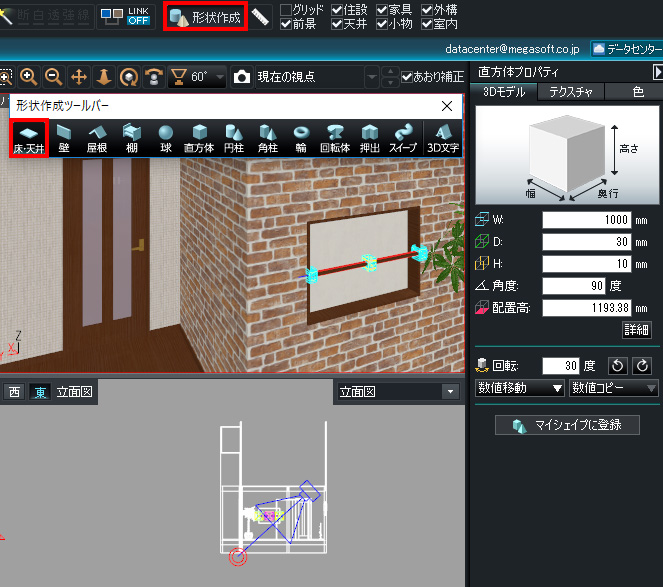Image resolution: width=663 pixels, height=587 pixels.
Task: Select the スイープ sweep tool
Action: [403, 138]
